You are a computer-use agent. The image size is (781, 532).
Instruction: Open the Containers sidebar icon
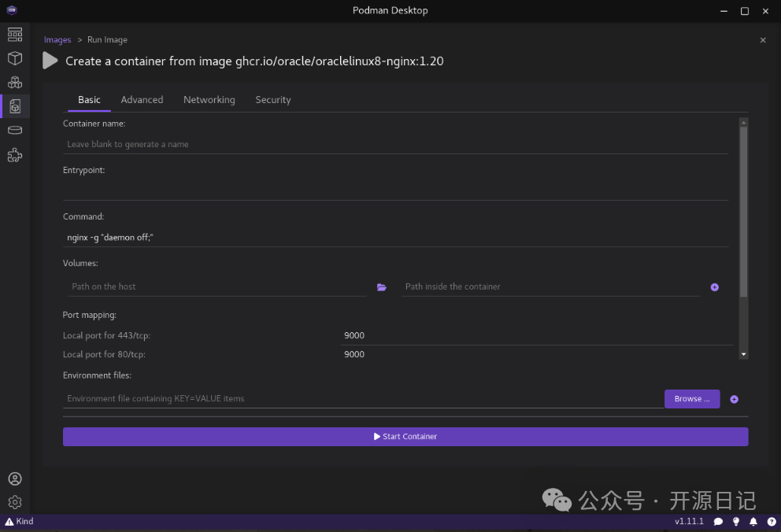coord(14,58)
